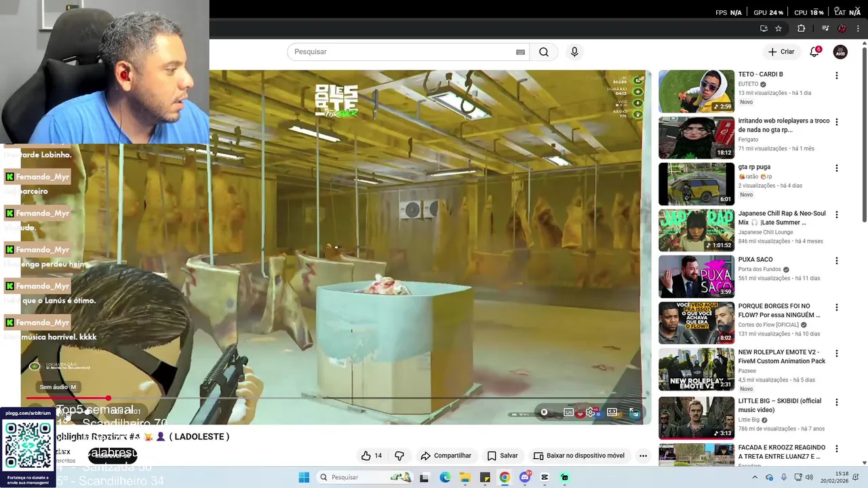Start voice search with microphone icon
This screenshot has height=488, width=868.
pyautogui.click(x=574, y=52)
